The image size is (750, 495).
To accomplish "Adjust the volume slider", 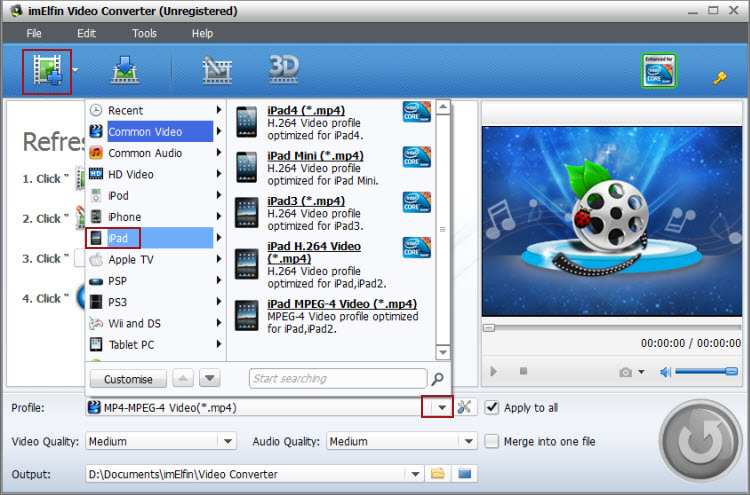I will point(706,371).
